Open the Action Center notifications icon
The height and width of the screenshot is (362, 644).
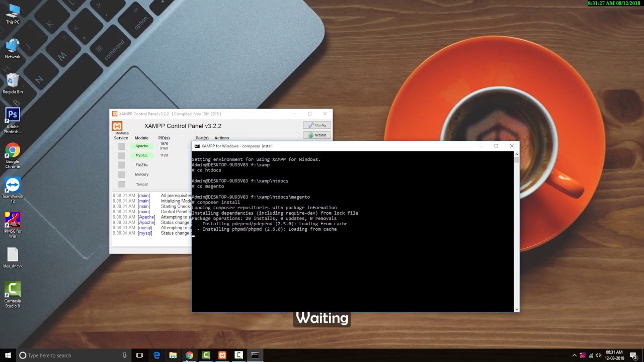(633, 355)
